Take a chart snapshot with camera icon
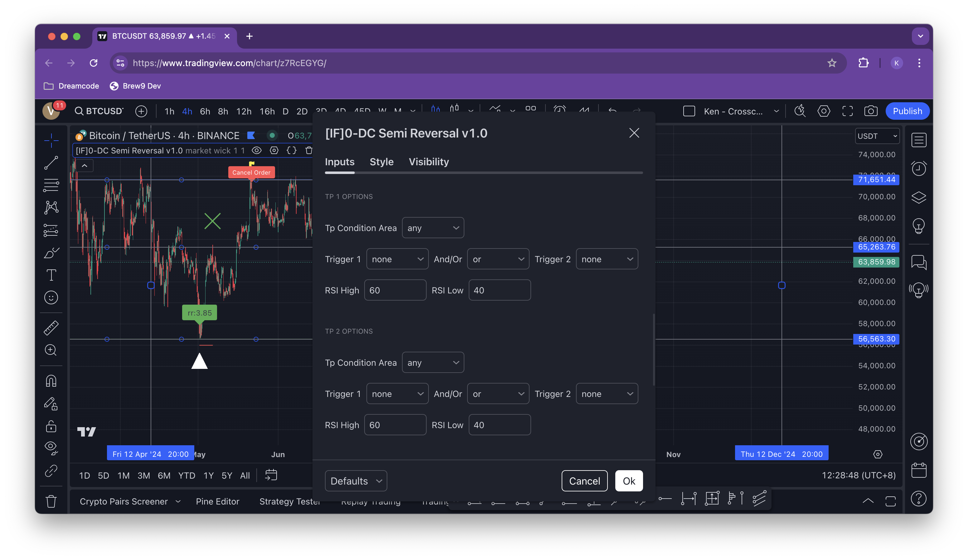968x560 pixels. [x=871, y=111]
